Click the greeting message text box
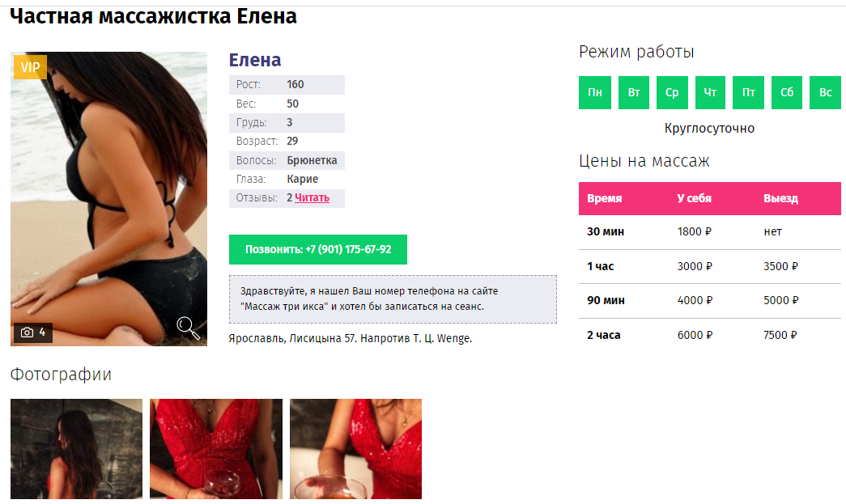This screenshot has height=504, width=846. click(x=393, y=299)
